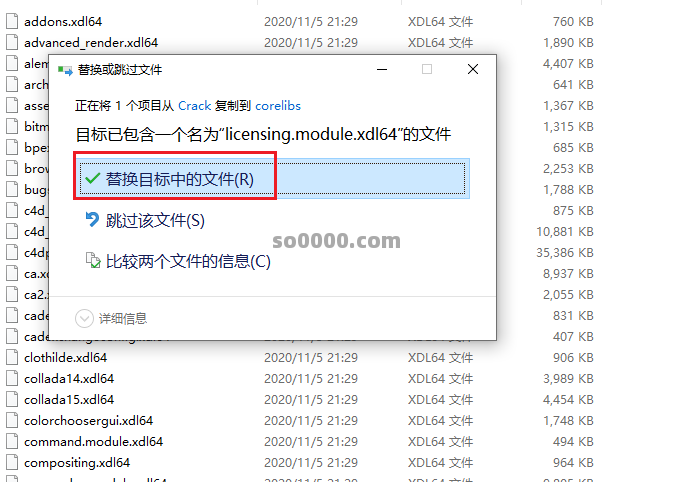The height and width of the screenshot is (482, 674).
Task: Click the 906 KB size cell
Action: click(x=573, y=357)
